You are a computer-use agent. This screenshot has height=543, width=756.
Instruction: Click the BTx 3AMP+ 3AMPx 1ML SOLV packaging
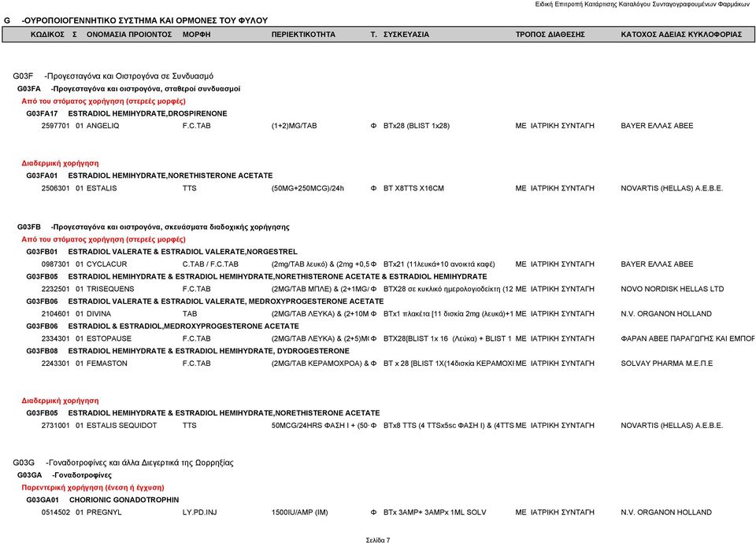coord(435,512)
